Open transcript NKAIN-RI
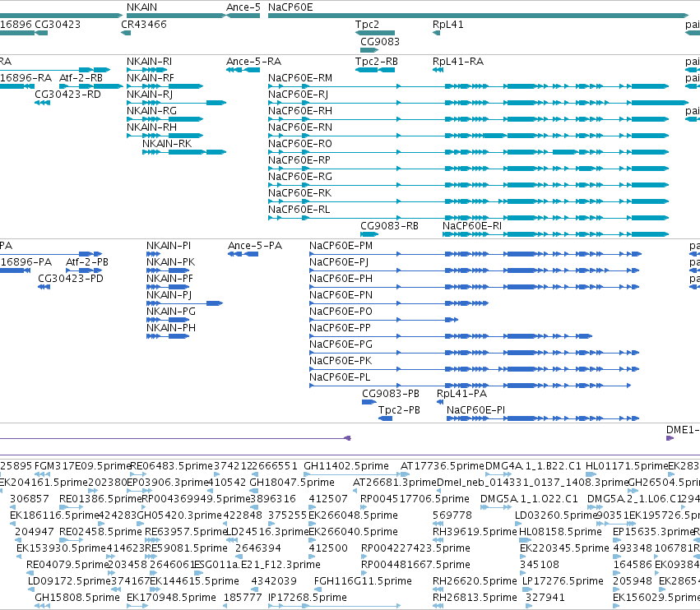Image resolution: width=700 pixels, height=610 pixels. (x=149, y=61)
